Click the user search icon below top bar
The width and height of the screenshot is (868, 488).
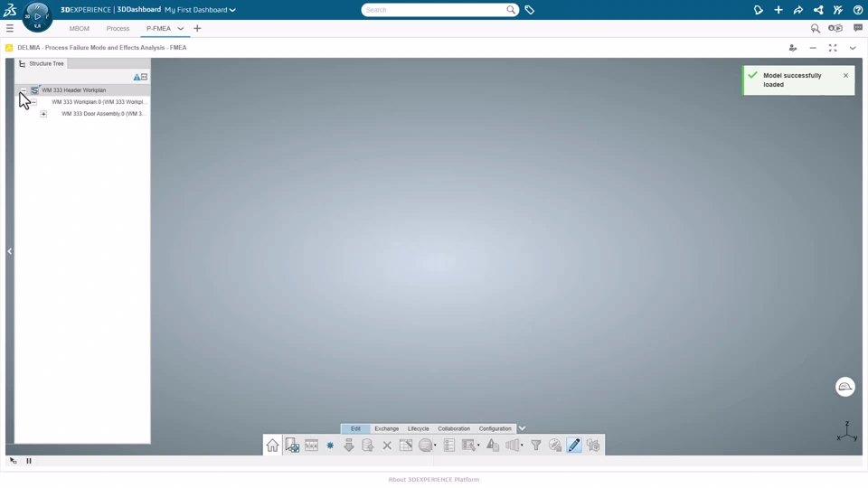pos(816,28)
